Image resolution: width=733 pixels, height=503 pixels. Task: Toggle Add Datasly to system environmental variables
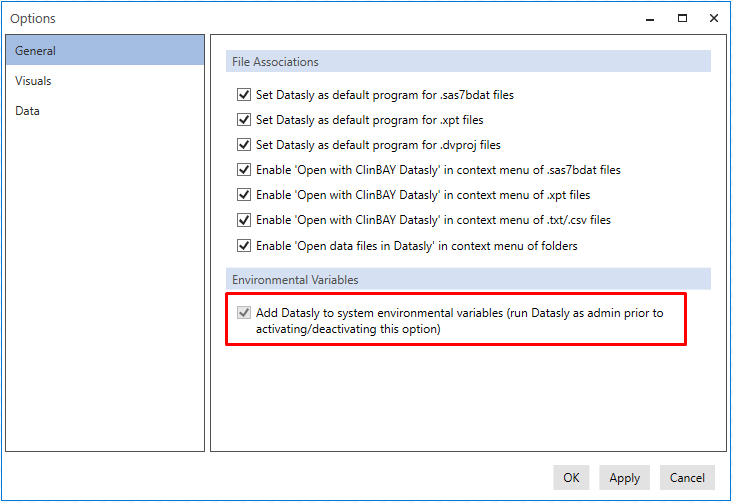[244, 312]
